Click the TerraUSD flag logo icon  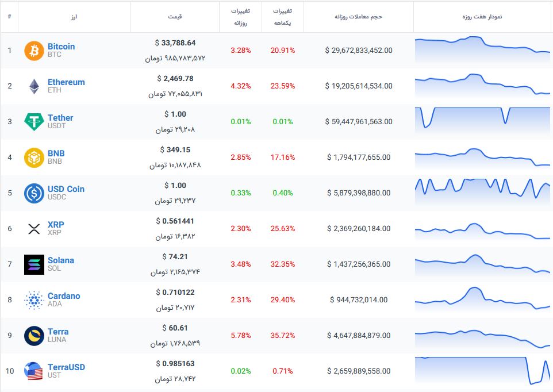coord(34,371)
